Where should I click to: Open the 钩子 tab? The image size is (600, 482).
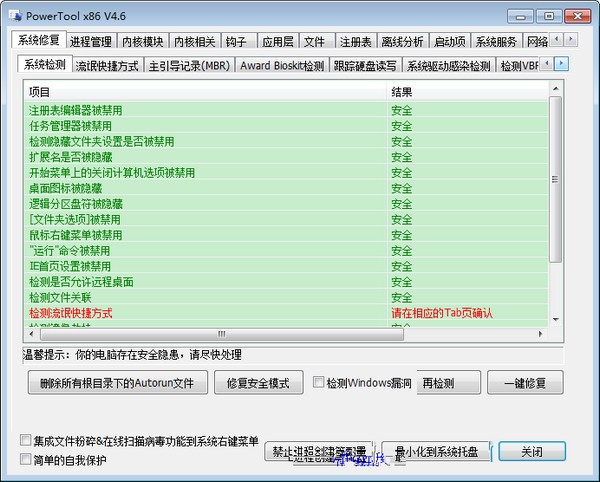pyautogui.click(x=239, y=41)
